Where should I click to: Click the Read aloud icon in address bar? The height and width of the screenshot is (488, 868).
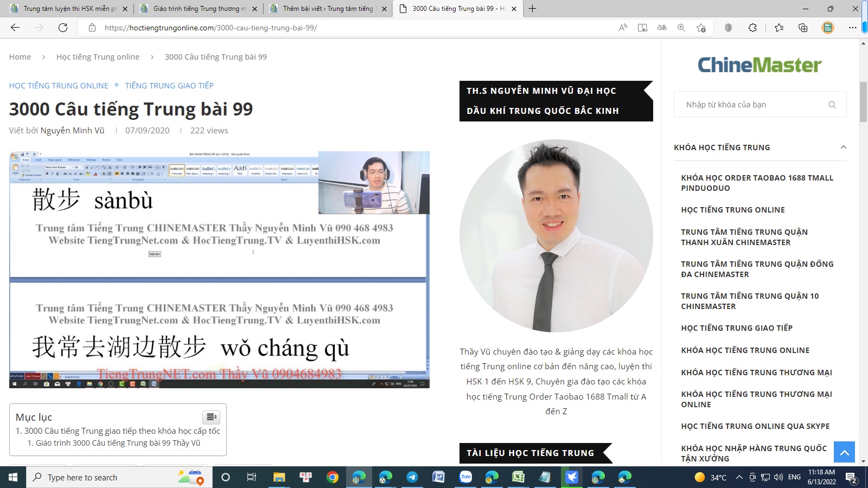pyautogui.click(x=623, y=28)
